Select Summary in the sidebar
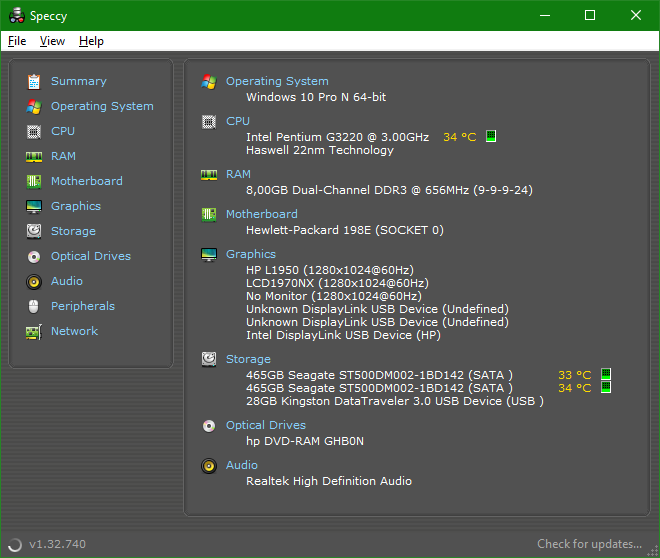The height and width of the screenshot is (558, 660). pos(79,81)
